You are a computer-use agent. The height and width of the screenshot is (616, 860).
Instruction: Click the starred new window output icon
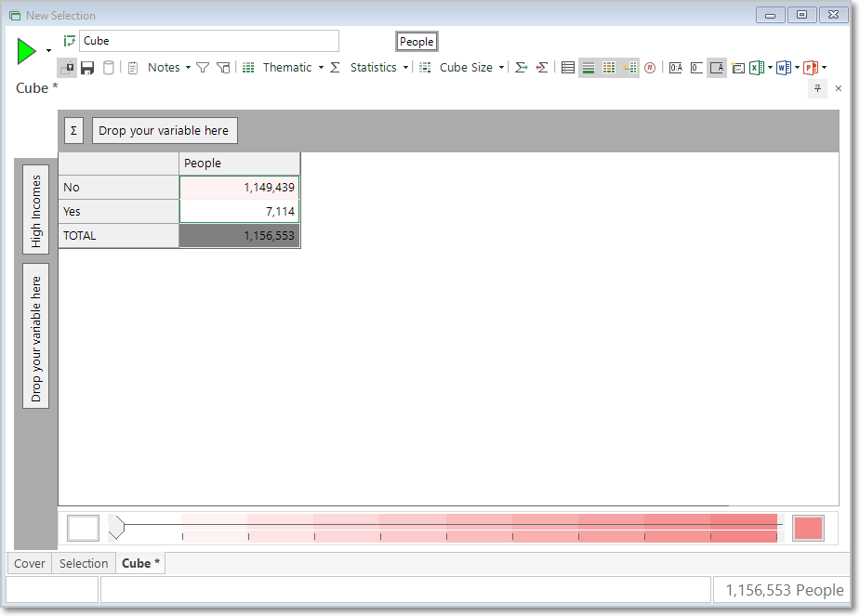[737, 68]
